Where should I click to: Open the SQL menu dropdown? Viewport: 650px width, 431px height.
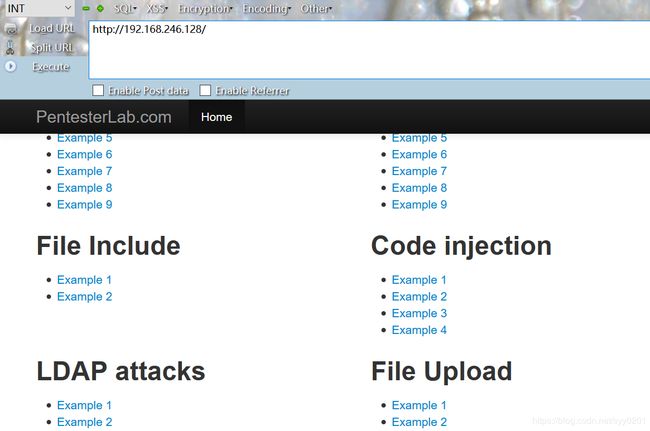(125, 9)
